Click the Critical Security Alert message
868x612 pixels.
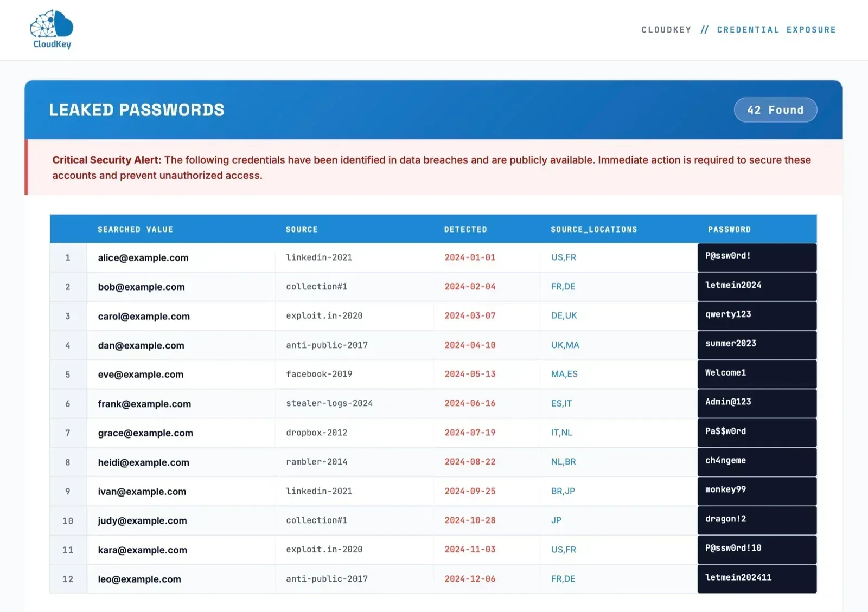(x=433, y=168)
